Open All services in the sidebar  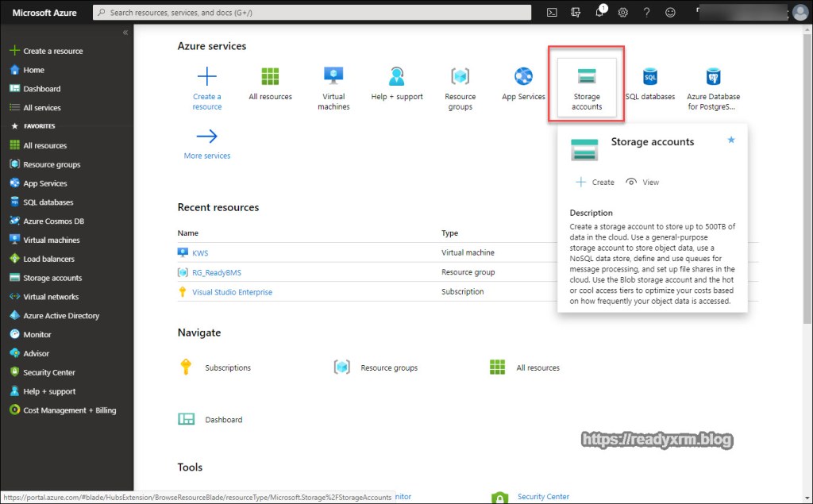(x=41, y=108)
